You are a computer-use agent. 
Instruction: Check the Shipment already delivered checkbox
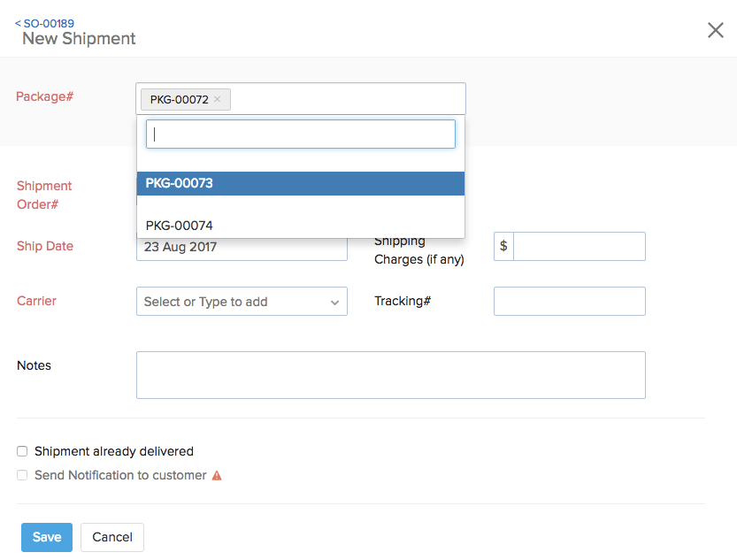click(x=21, y=451)
